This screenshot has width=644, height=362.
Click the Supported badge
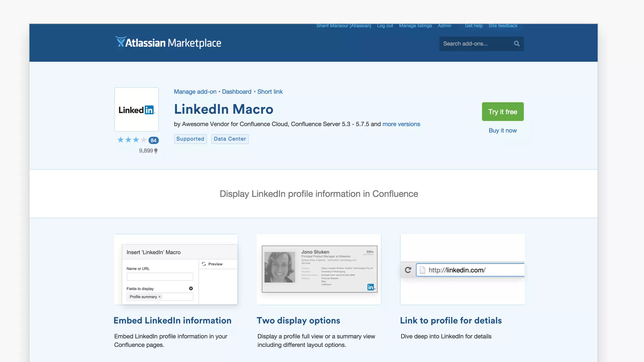(190, 139)
